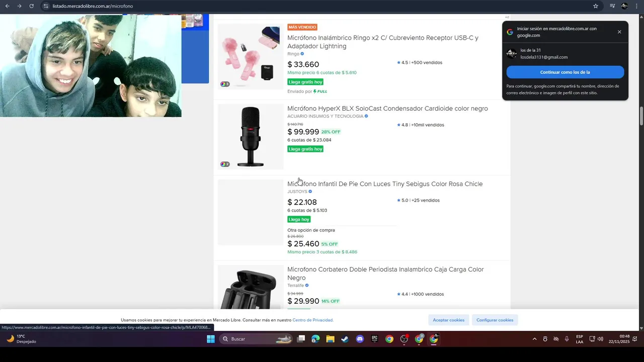644x362 pixels.
Task: Click the $ 99.999 price
Action: pyautogui.click(x=303, y=132)
